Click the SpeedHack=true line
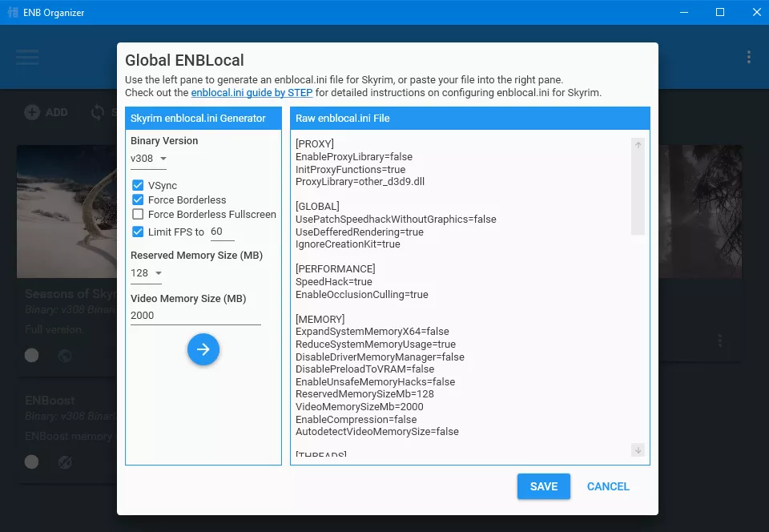 click(333, 282)
